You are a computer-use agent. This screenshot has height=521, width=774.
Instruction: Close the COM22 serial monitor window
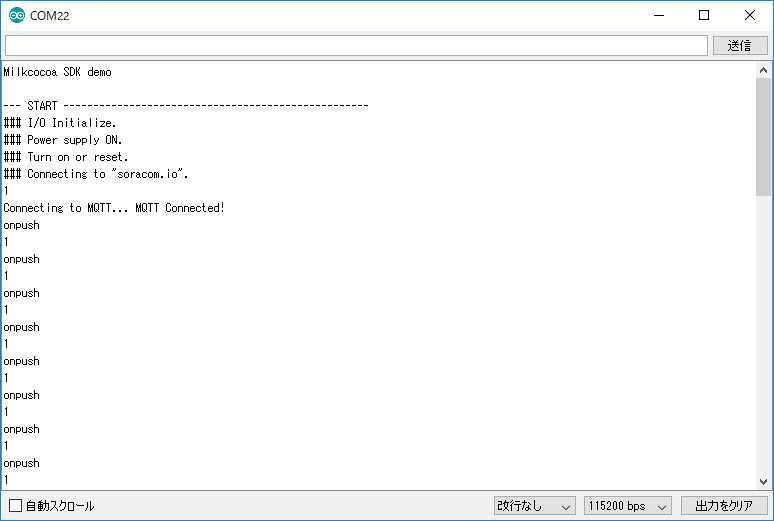[750, 15]
